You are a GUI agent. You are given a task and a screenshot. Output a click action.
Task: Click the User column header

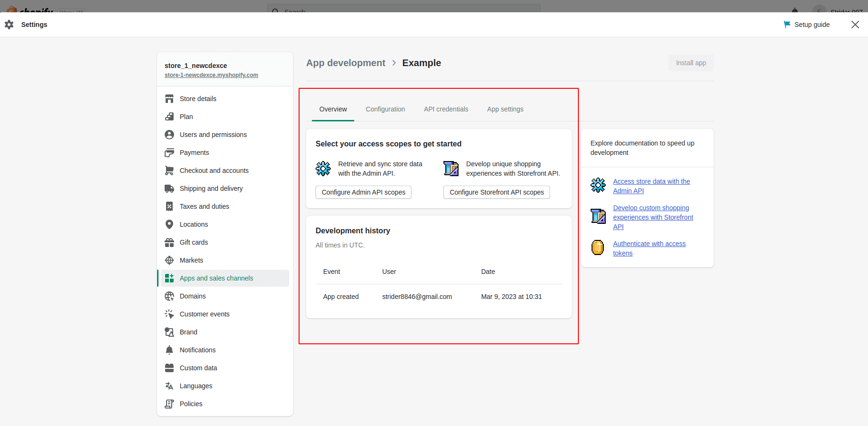point(389,272)
